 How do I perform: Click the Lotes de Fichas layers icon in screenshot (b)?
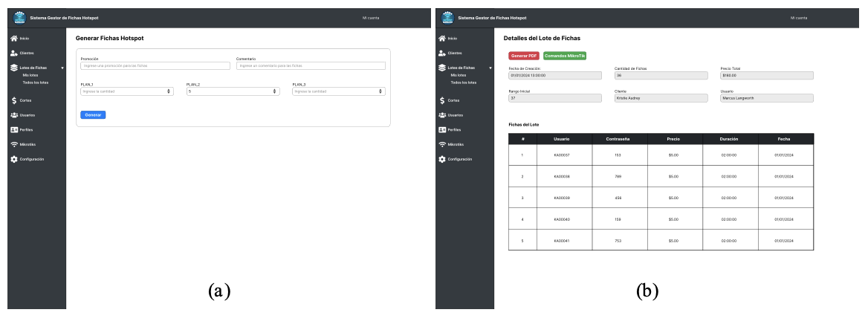442,68
